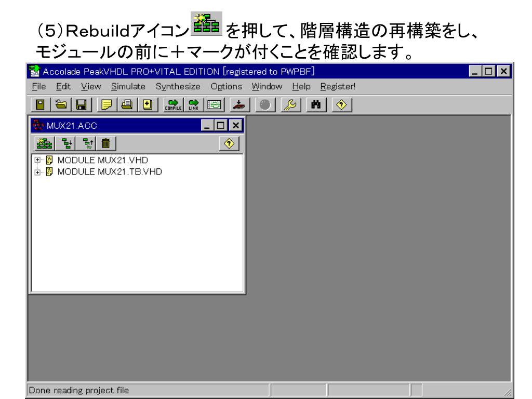Click the yellow note new module icon
This screenshot has height=399, width=532.
107,104
